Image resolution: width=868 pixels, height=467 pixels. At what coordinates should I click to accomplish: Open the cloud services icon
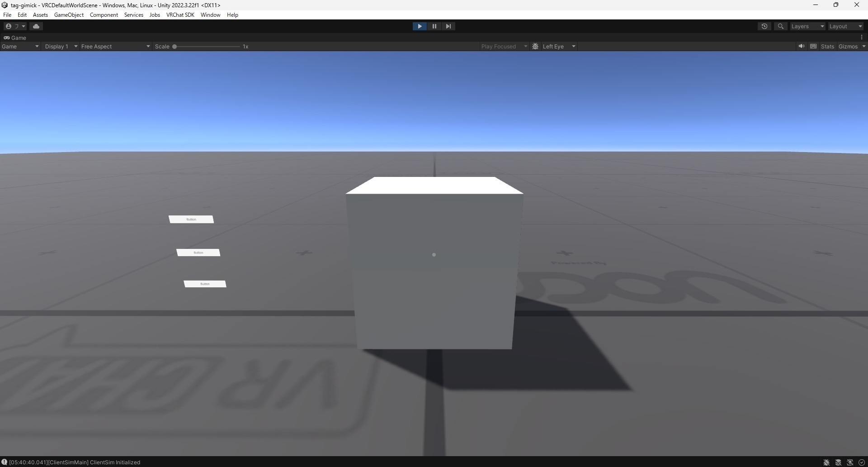point(37,26)
